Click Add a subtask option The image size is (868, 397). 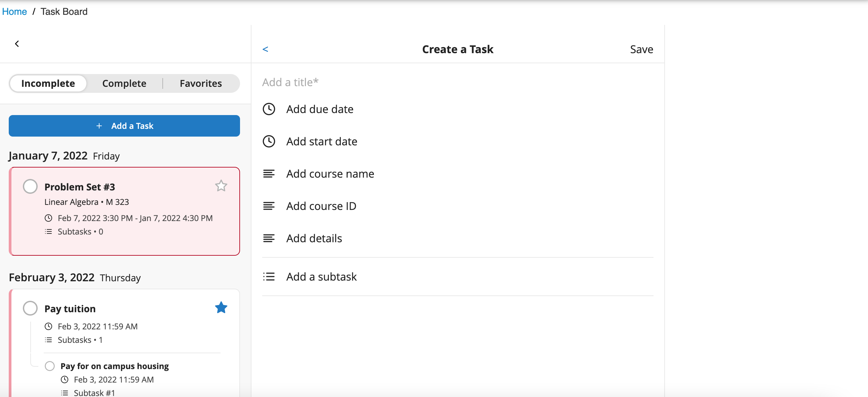[321, 277]
